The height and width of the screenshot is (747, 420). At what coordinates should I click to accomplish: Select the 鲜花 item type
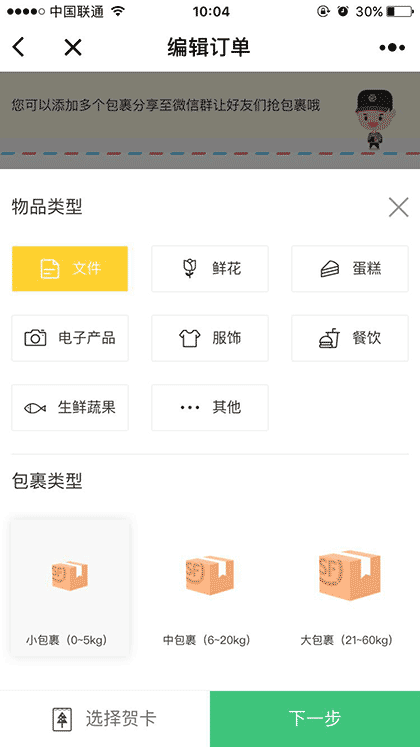point(210,269)
